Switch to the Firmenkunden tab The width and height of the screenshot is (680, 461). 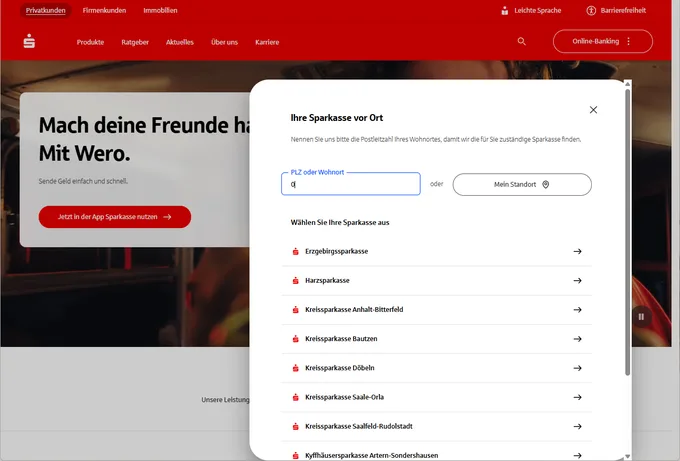pos(104,10)
